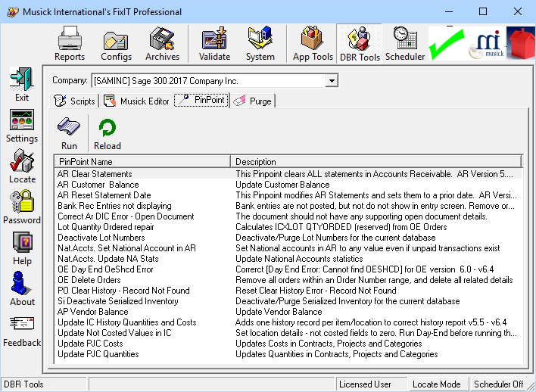
Task: Select Bank Rec Entries not displaying
Action: 288,206
